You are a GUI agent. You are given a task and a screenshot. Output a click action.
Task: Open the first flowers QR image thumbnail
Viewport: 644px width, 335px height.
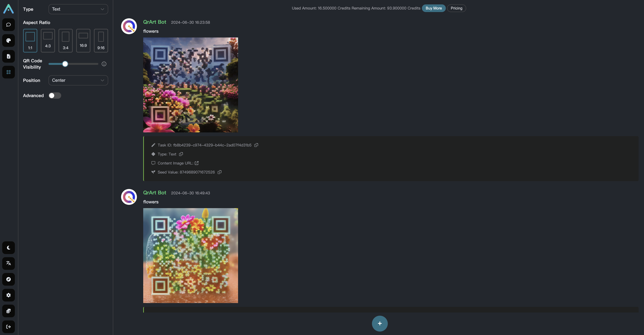point(190,85)
